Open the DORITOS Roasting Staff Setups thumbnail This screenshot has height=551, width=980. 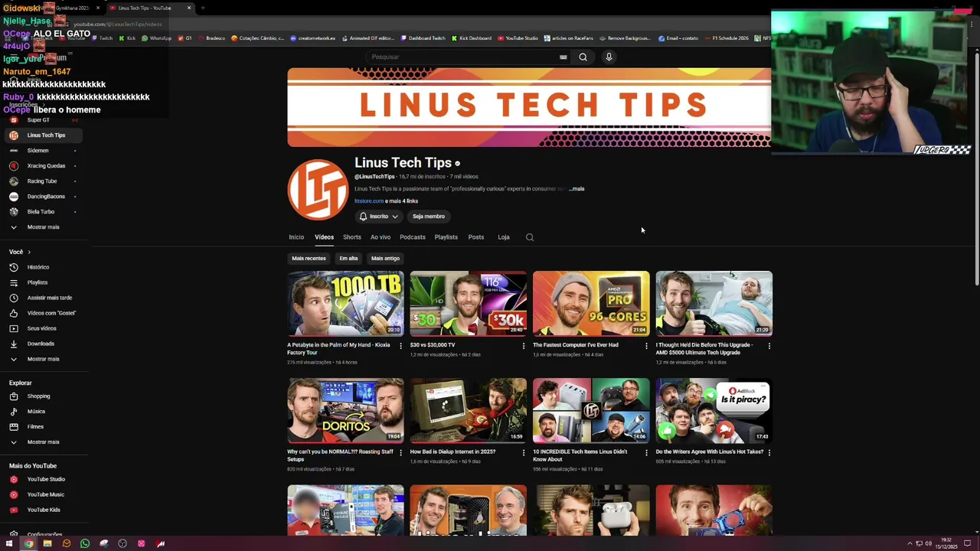coord(345,411)
